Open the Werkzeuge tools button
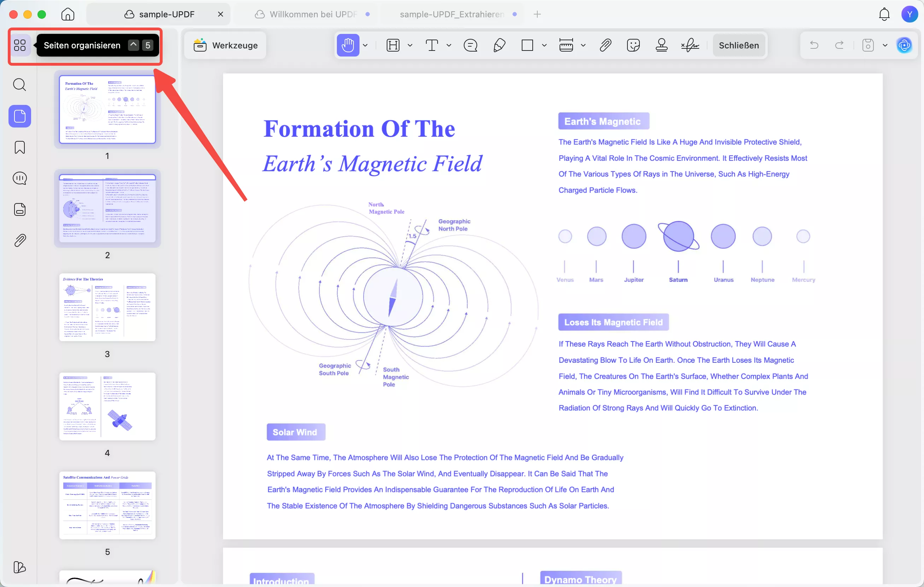Image resolution: width=924 pixels, height=587 pixels. click(x=226, y=45)
